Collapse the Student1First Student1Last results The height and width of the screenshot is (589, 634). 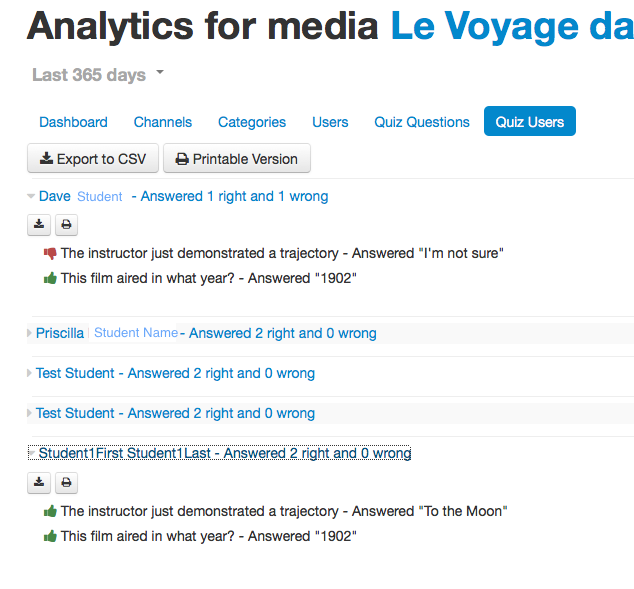(x=32, y=453)
